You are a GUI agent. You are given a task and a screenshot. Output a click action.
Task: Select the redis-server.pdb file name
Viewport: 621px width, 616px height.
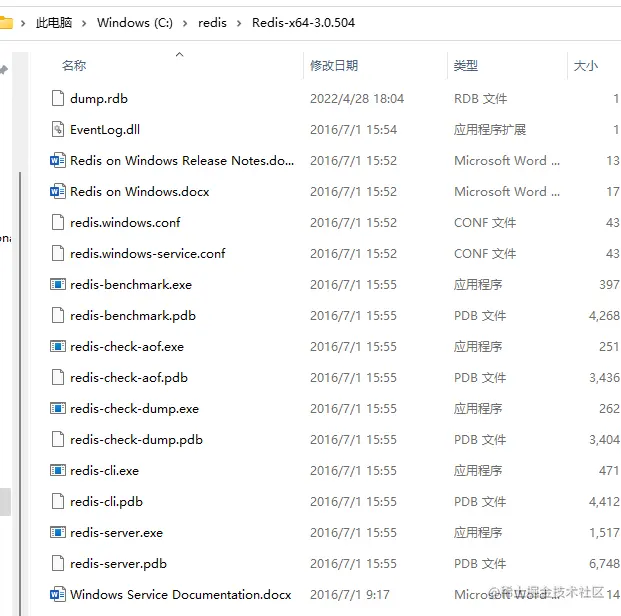118,563
